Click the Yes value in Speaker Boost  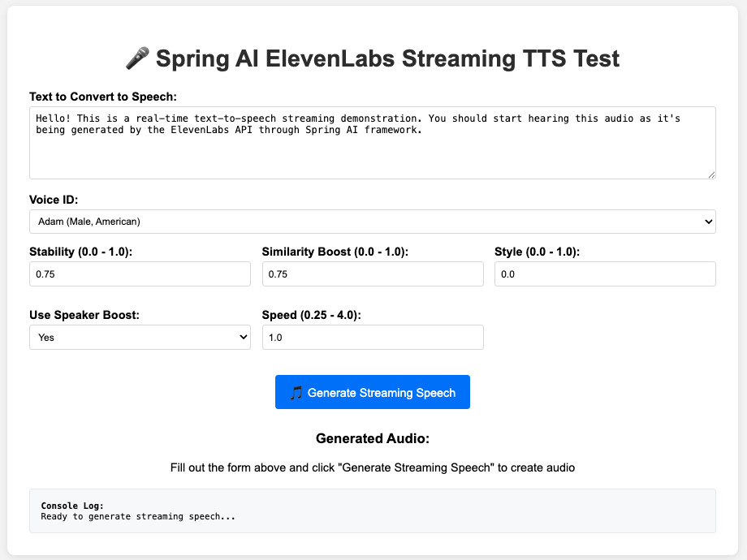point(46,337)
